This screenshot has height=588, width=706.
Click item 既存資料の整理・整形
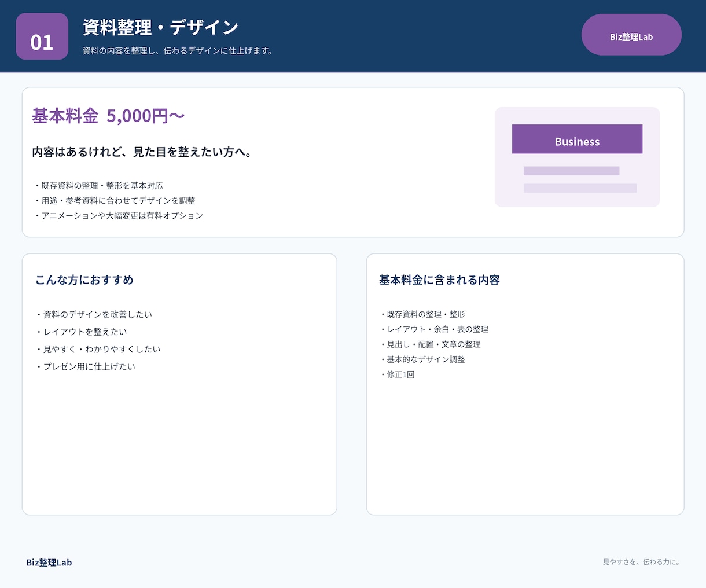[422, 314]
